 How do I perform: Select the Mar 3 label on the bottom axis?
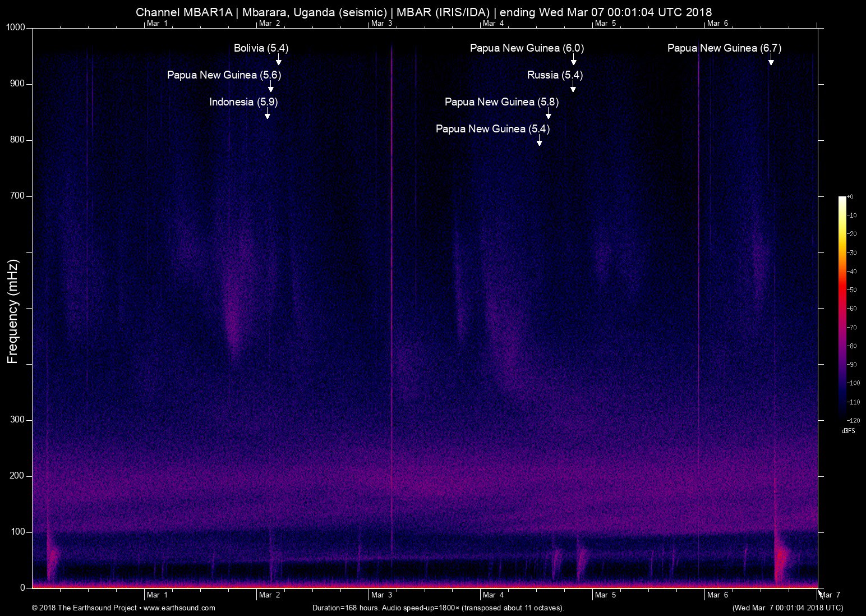tap(381, 595)
